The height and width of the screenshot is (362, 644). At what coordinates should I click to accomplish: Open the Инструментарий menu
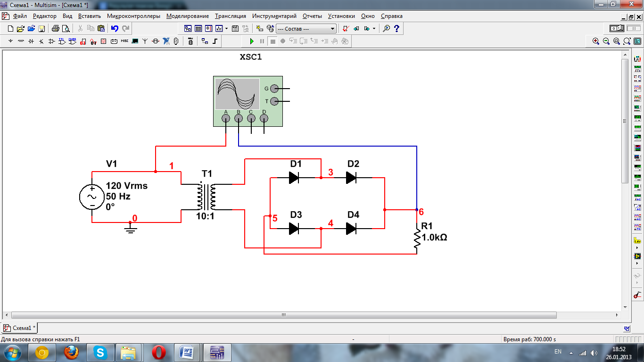click(274, 16)
